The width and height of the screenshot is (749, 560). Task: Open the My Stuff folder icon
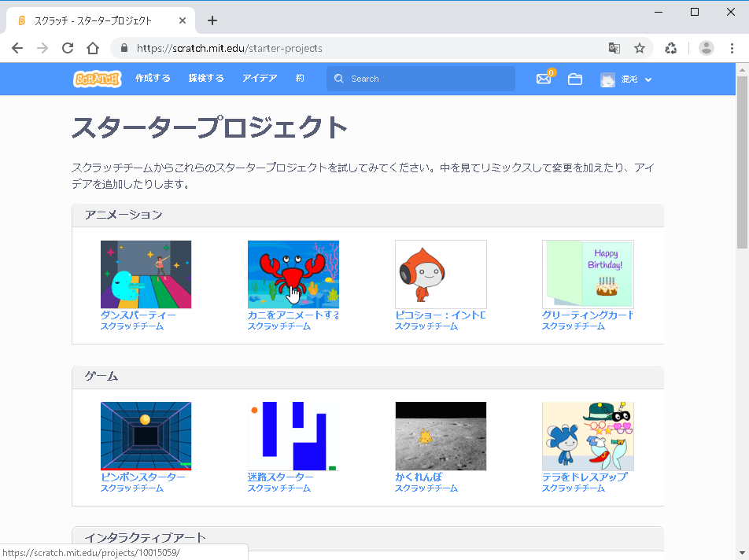pyautogui.click(x=575, y=79)
